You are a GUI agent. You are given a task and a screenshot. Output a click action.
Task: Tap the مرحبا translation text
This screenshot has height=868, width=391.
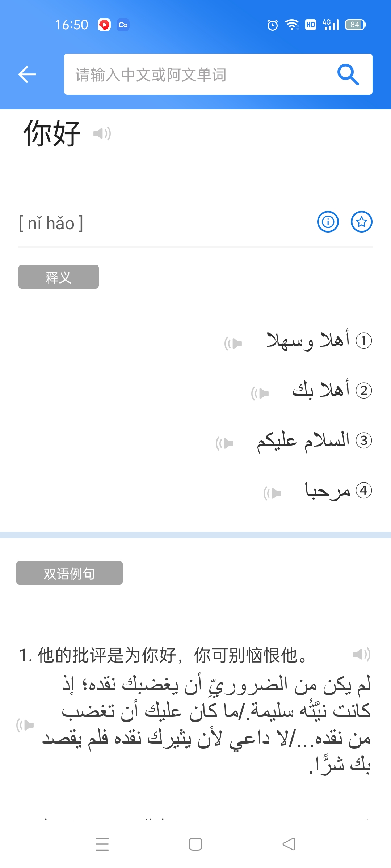coord(328,491)
